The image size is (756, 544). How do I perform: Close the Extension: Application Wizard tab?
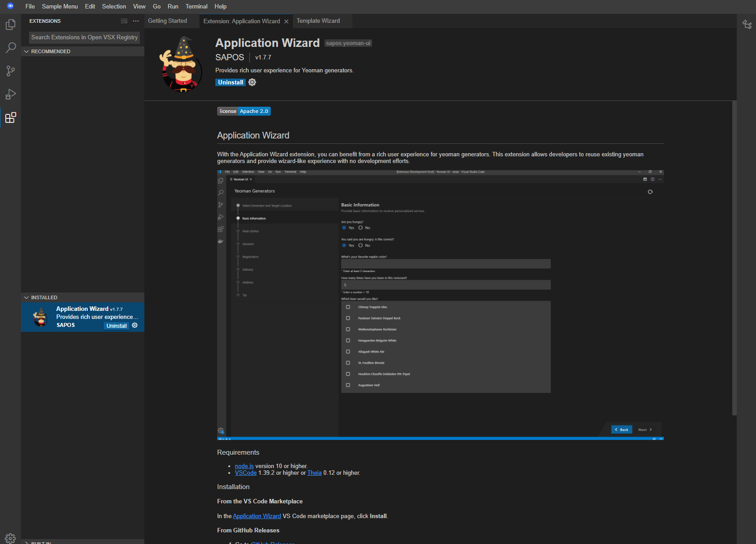pos(286,21)
